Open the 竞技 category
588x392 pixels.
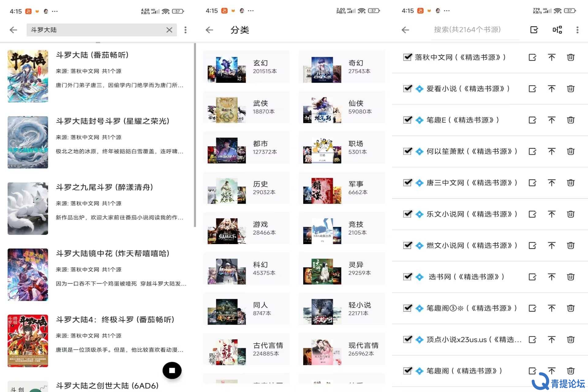point(342,228)
